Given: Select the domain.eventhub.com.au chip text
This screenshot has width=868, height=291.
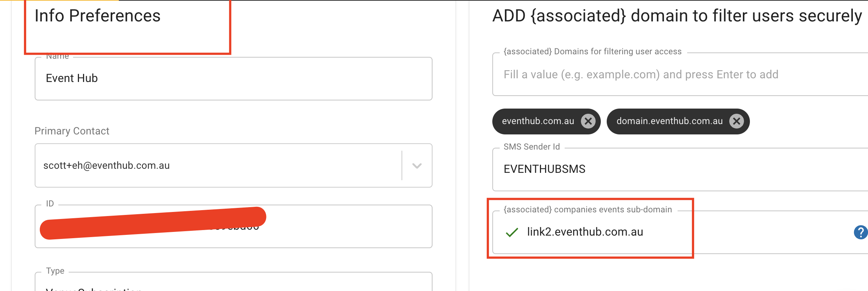Looking at the screenshot, I should click(669, 121).
